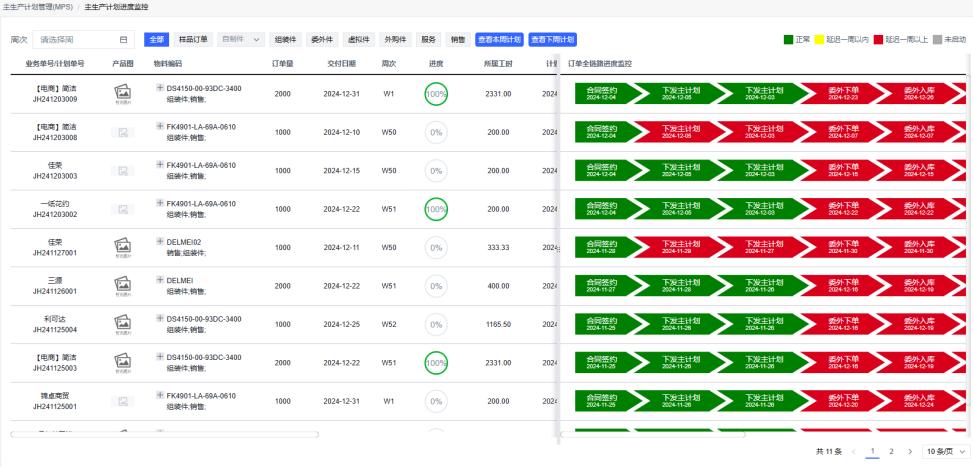Go to next page arrow in pagination
Screen dimensions: 973x467
pos(909,451)
